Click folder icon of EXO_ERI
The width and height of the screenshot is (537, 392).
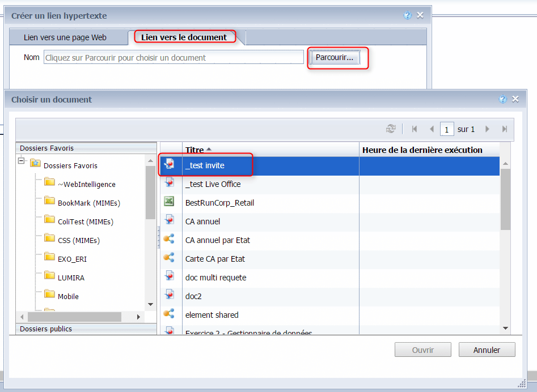[50, 257]
